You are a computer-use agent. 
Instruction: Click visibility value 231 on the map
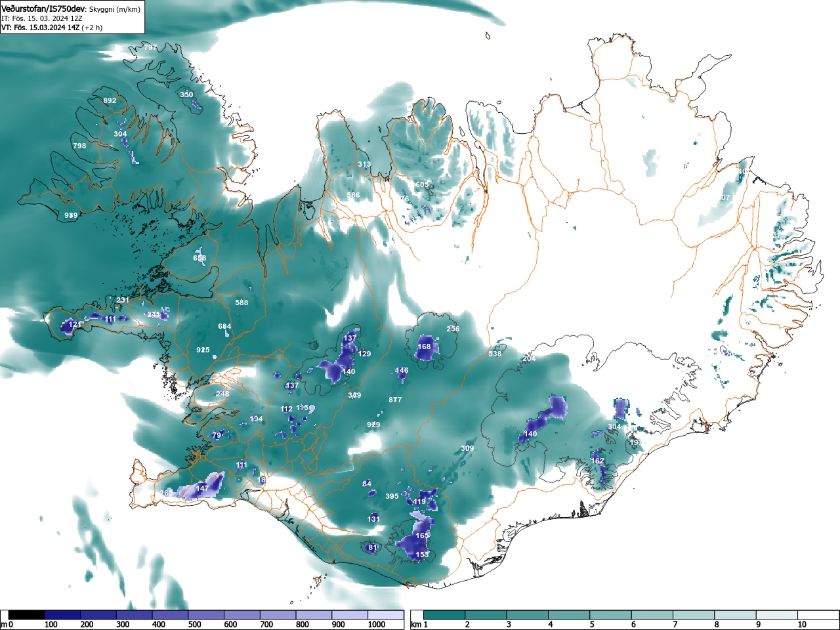(x=123, y=300)
